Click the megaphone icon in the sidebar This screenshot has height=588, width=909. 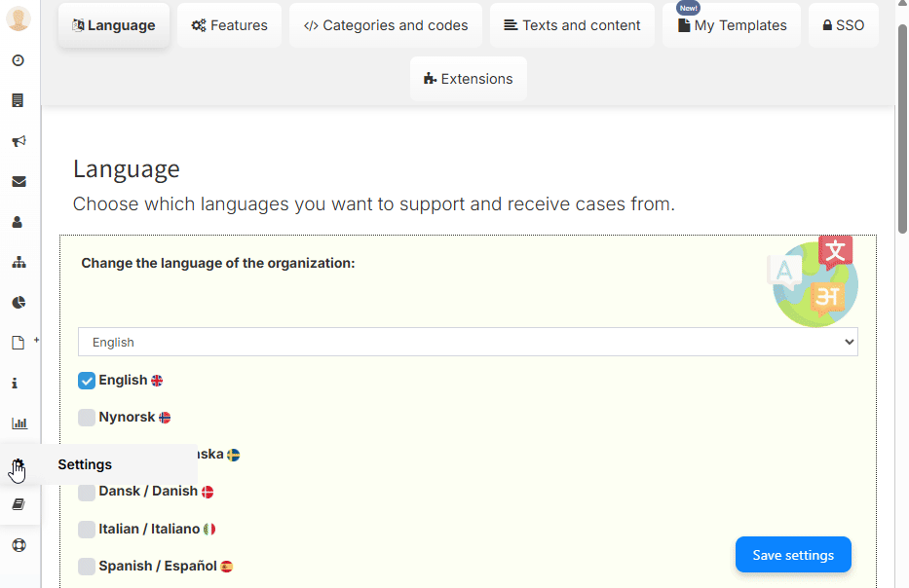[x=19, y=141]
